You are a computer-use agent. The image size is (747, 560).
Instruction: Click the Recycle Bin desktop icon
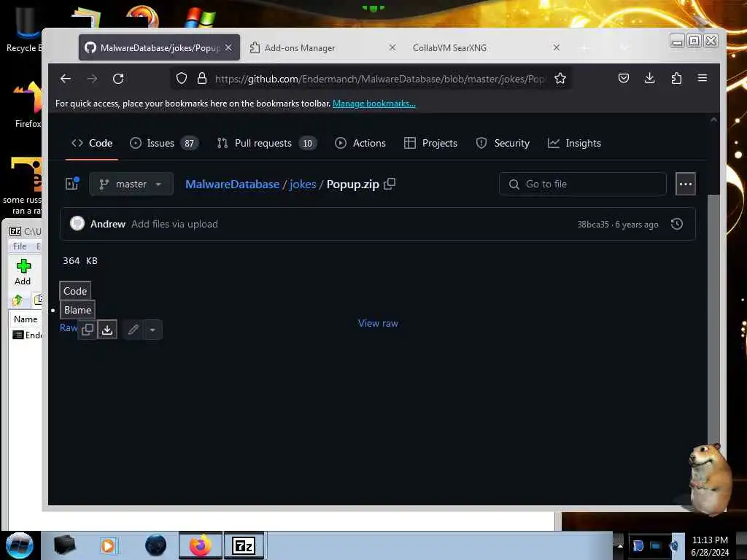click(x=25, y=31)
